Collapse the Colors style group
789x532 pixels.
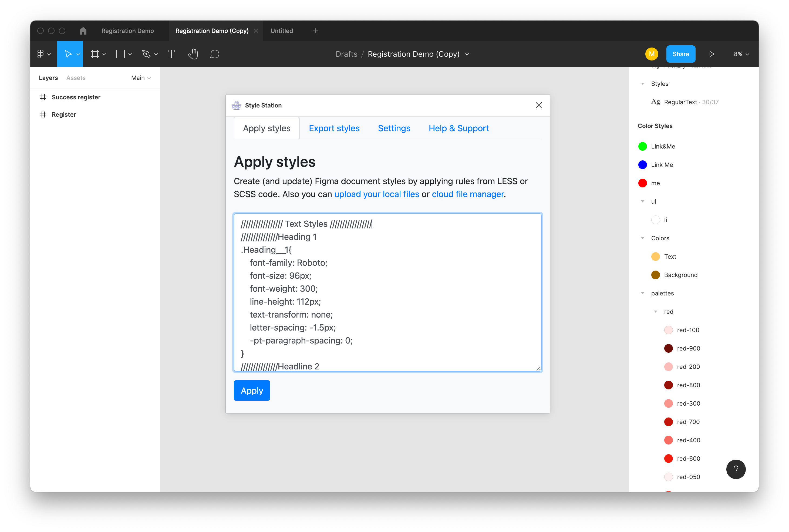[x=642, y=238]
